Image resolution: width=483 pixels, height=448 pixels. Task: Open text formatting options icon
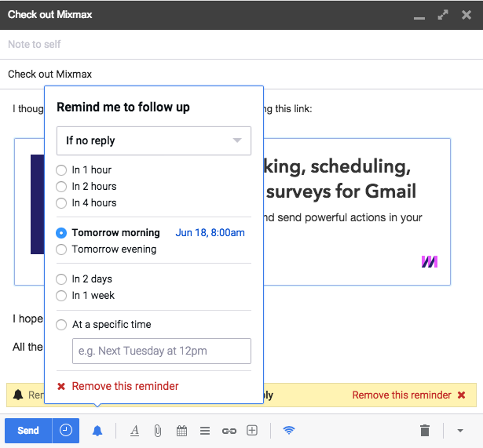[x=134, y=431]
